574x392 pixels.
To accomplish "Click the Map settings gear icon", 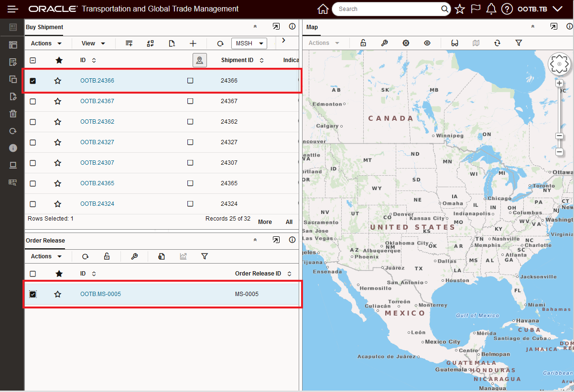I will [x=406, y=43].
